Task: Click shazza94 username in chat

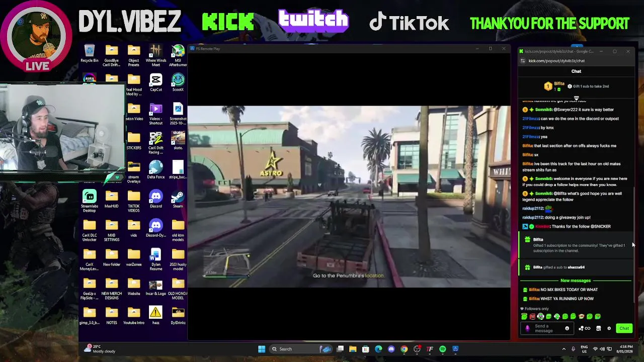Action: [576, 267]
